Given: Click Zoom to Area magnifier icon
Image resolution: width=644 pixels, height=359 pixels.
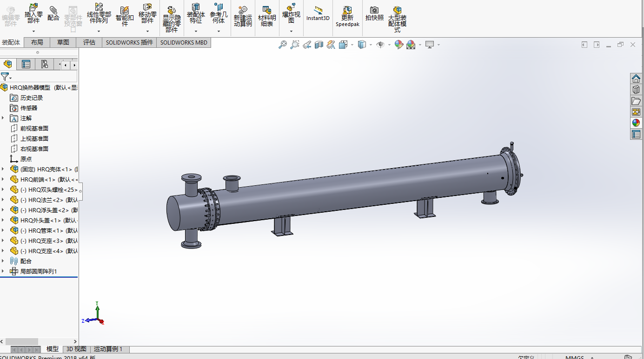Looking at the screenshot, I should [x=295, y=45].
